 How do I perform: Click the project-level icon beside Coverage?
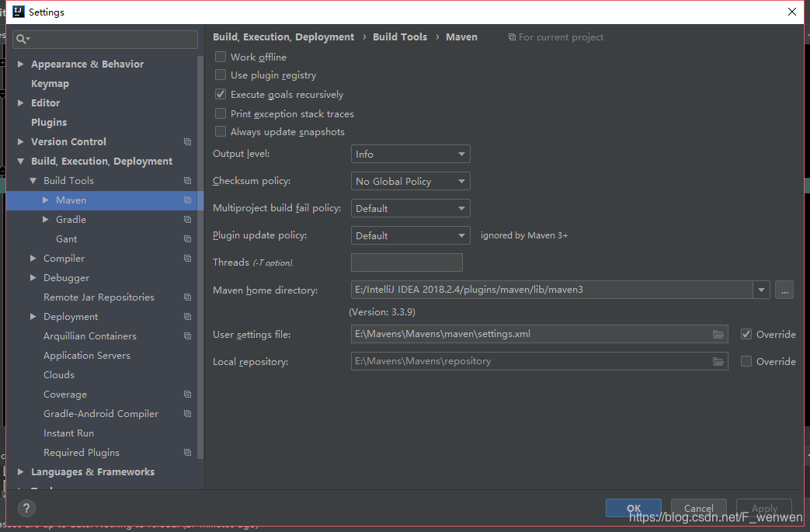tap(187, 394)
